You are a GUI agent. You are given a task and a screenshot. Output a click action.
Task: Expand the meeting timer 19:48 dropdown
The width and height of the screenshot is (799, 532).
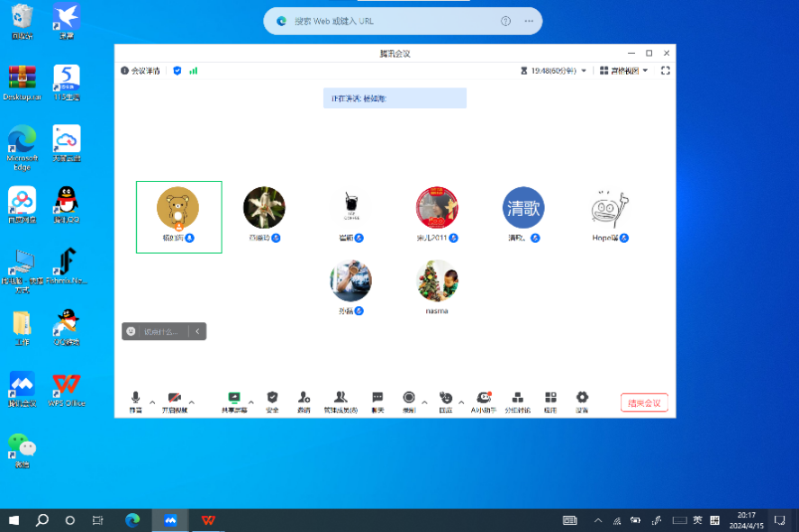point(584,70)
